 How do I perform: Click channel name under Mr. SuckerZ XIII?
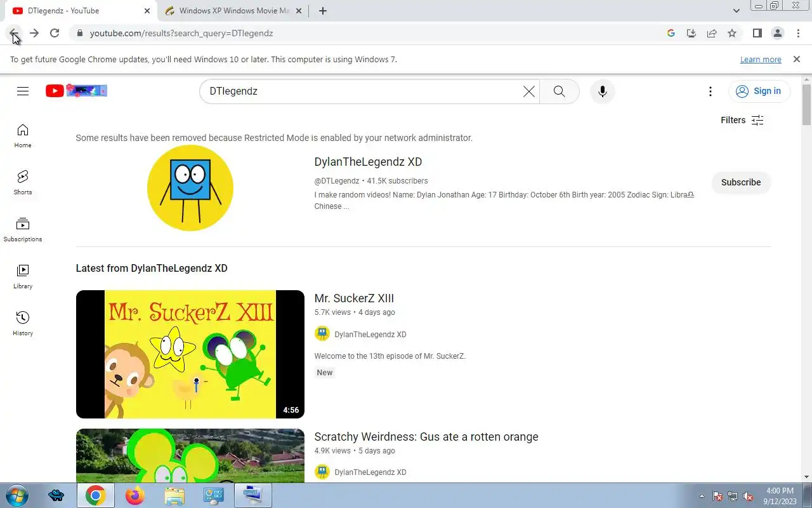[370, 335]
